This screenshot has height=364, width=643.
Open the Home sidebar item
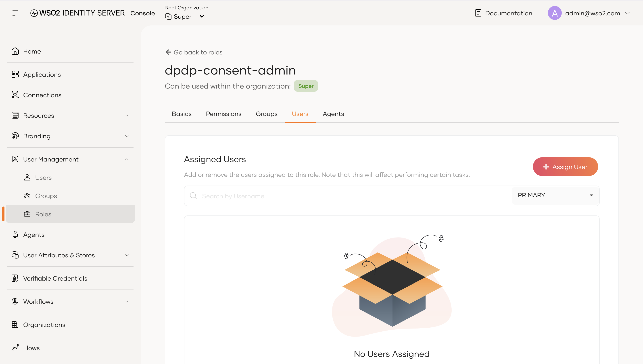pyautogui.click(x=70, y=51)
